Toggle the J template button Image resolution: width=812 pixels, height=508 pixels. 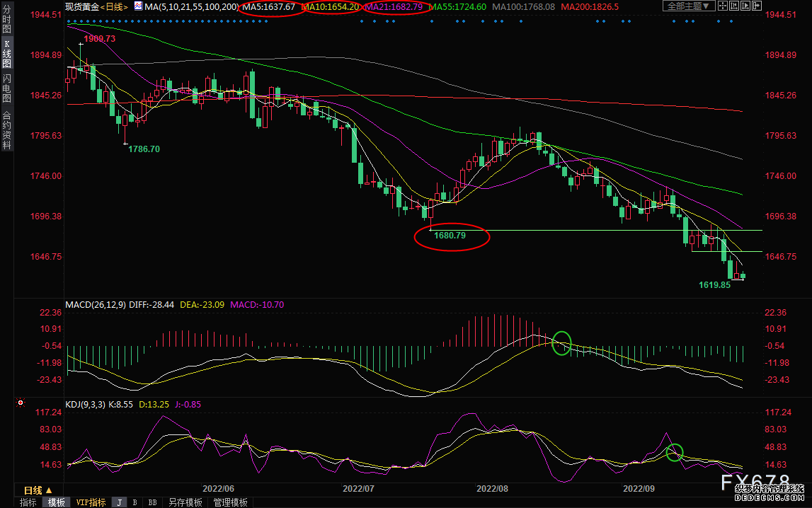119,502
